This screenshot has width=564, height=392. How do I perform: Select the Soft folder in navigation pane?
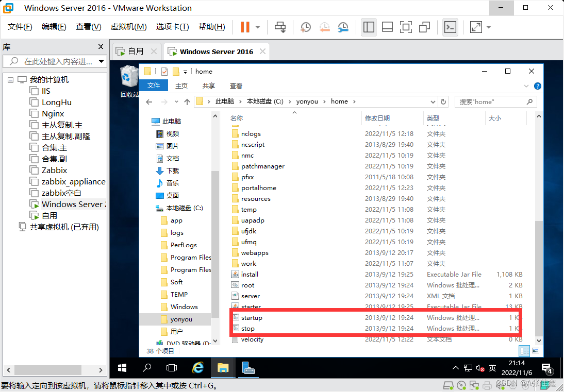point(176,282)
